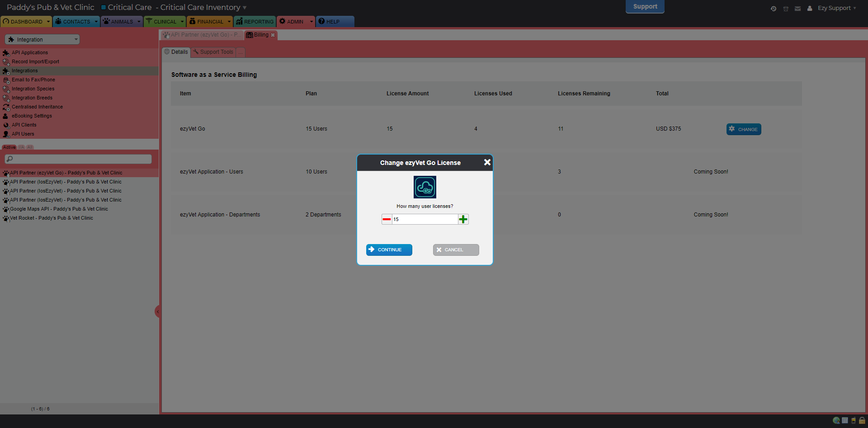Expand the Clinical menu arrow
Viewport: 868px width, 428px height.
(x=182, y=22)
